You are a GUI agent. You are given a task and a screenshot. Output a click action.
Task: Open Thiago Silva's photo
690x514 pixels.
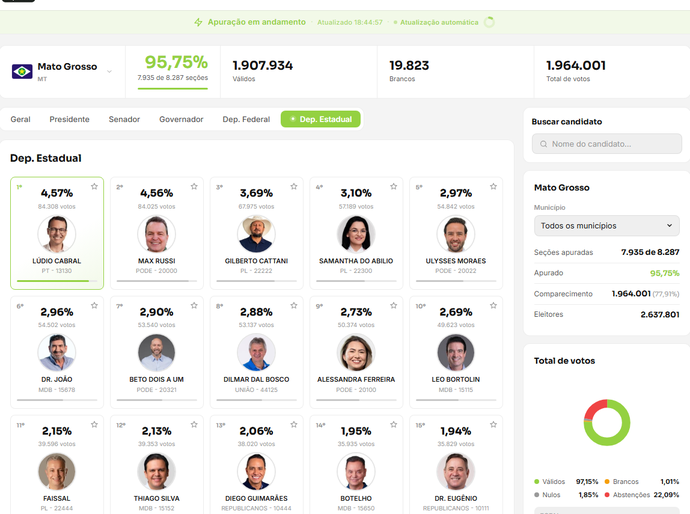click(157, 472)
